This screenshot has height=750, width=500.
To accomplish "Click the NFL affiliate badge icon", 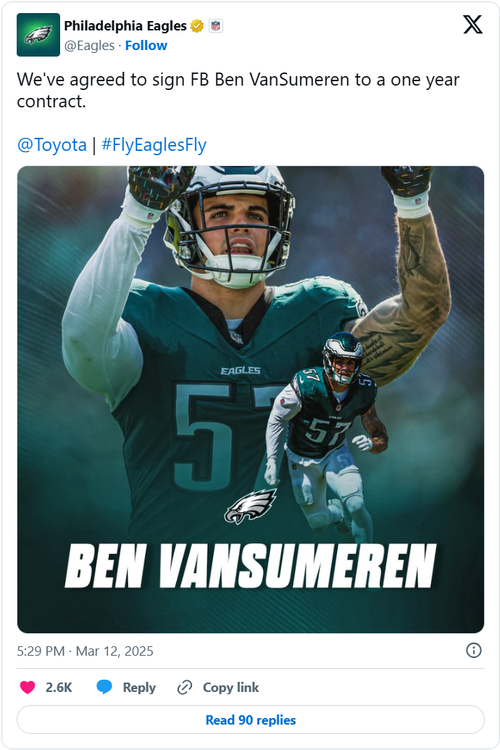I will (216, 26).
